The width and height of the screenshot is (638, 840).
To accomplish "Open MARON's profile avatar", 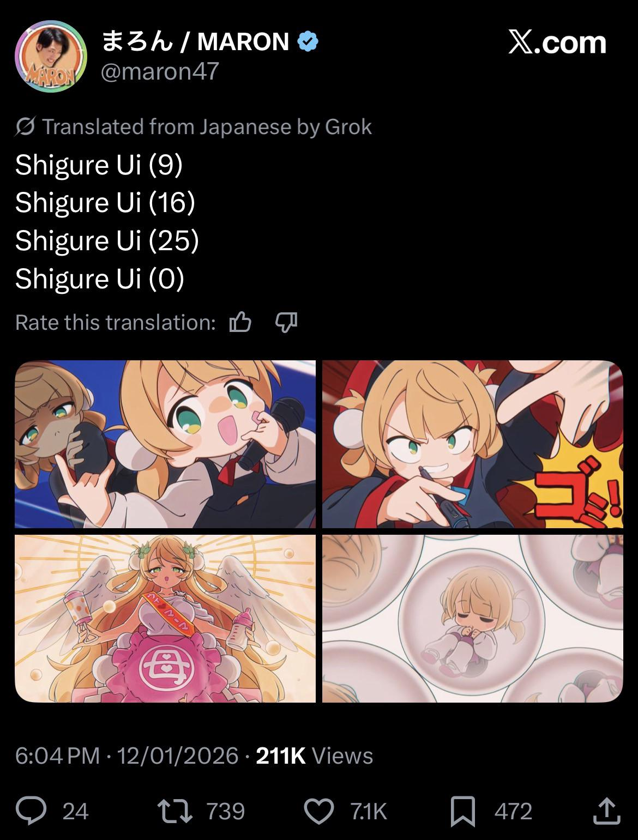I will click(x=51, y=56).
